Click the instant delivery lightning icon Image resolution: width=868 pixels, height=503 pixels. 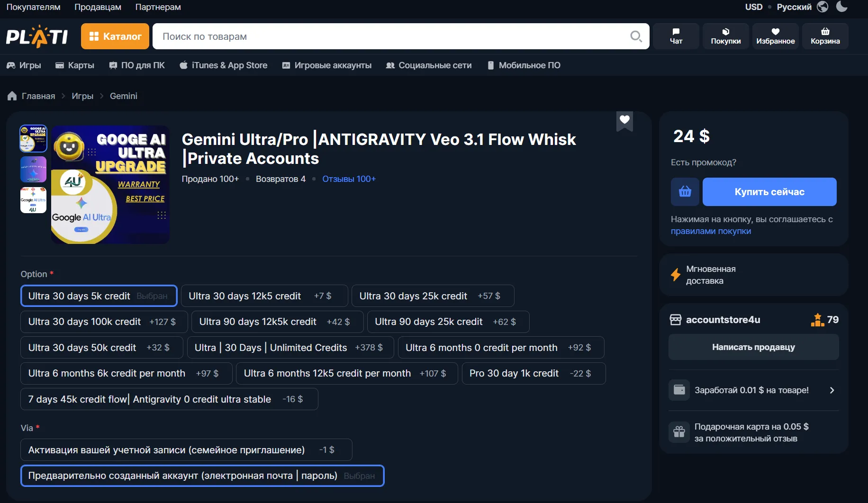click(x=676, y=275)
